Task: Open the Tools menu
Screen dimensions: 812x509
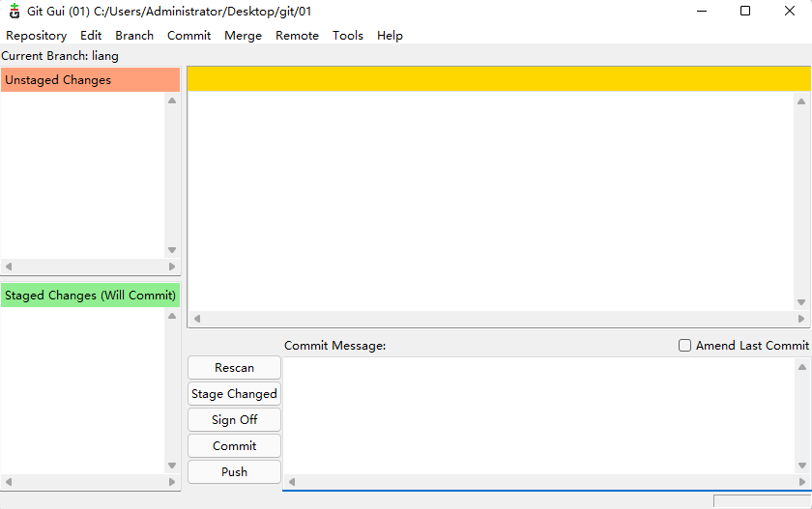Action: tap(347, 36)
